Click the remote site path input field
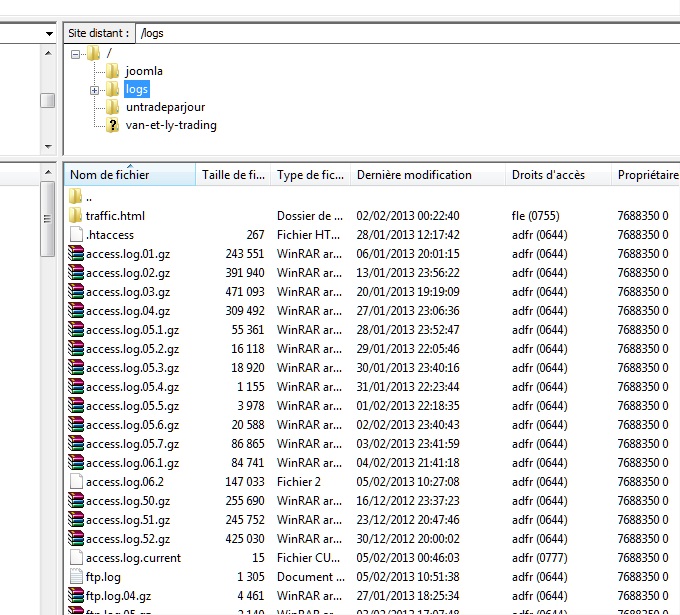Screen dimensions: 680x615 pyautogui.click(x=400, y=33)
